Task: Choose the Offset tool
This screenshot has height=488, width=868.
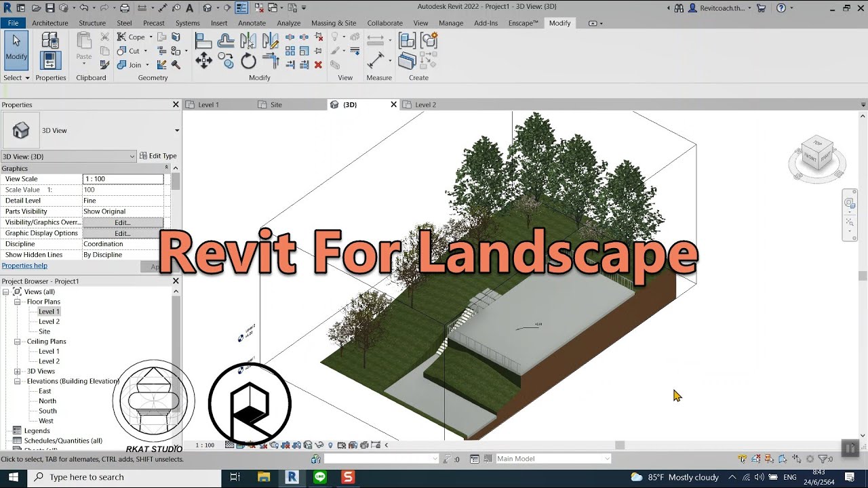Action: coord(226,41)
